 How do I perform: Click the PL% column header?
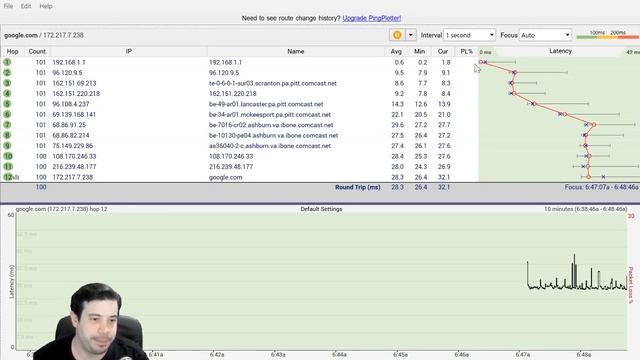click(466, 51)
